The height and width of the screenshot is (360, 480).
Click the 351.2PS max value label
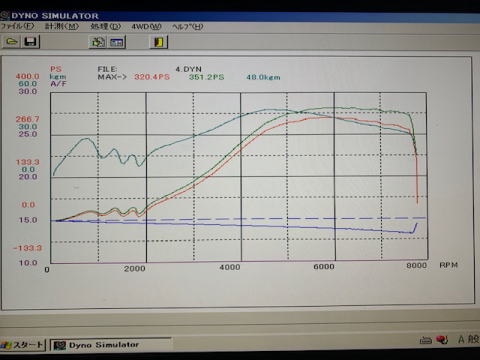click(x=206, y=77)
